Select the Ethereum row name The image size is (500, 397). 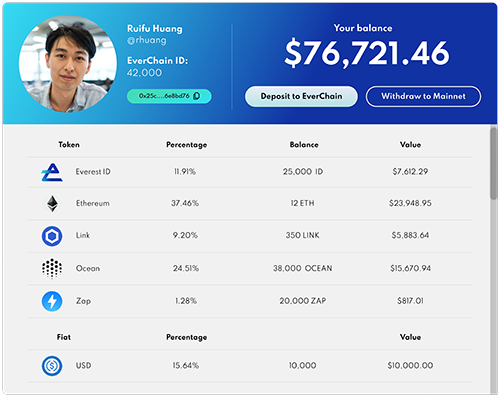(x=93, y=203)
